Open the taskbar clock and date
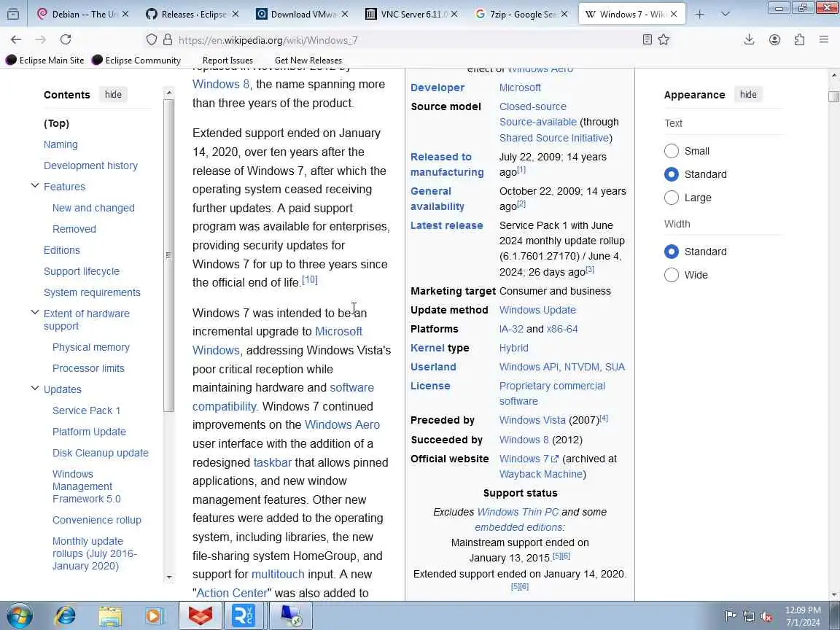 pyautogui.click(x=803, y=616)
